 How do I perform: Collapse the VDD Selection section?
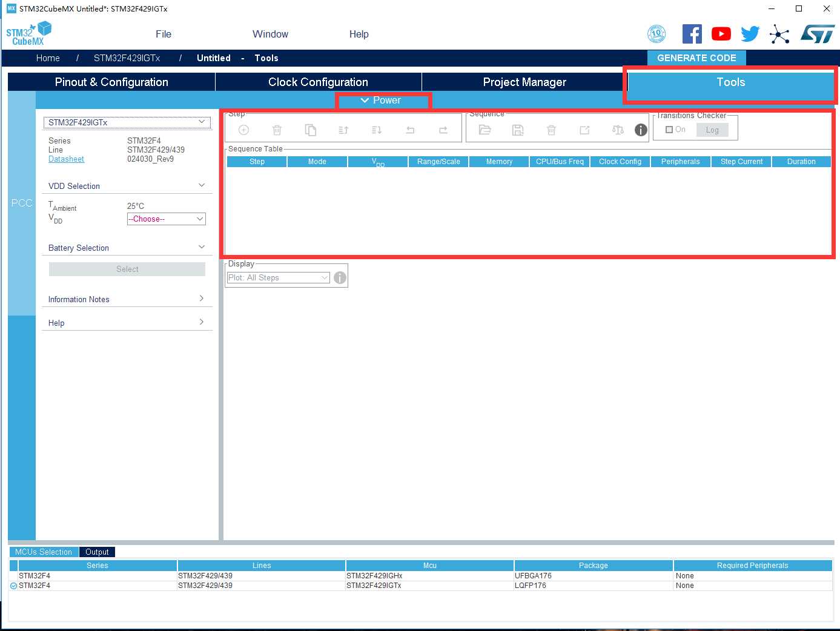202,185
